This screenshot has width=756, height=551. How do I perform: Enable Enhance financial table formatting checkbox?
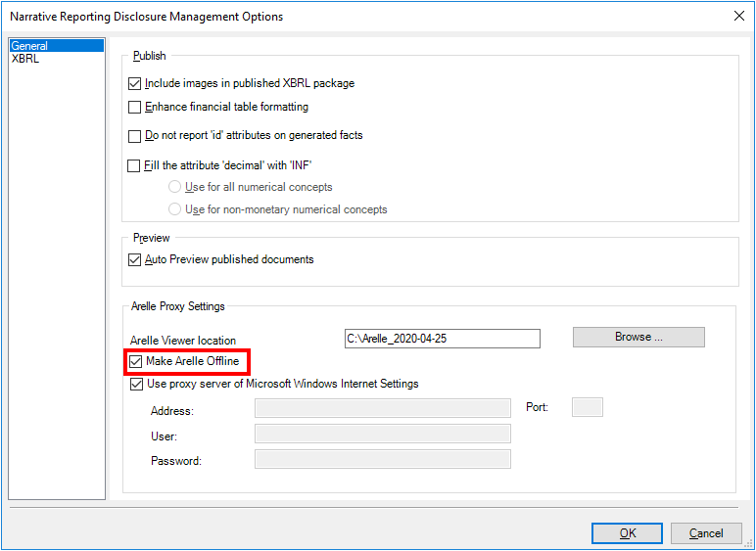135,108
